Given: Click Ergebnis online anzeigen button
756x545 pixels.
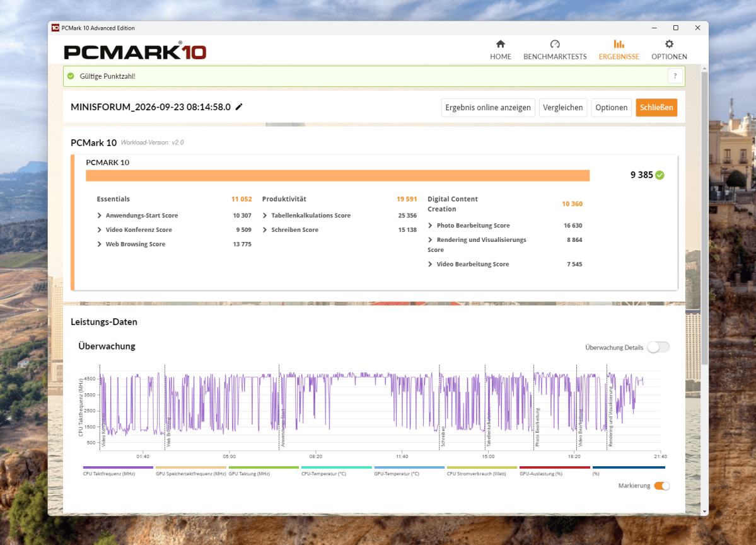Looking at the screenshot, I should [x=488, y=108].
